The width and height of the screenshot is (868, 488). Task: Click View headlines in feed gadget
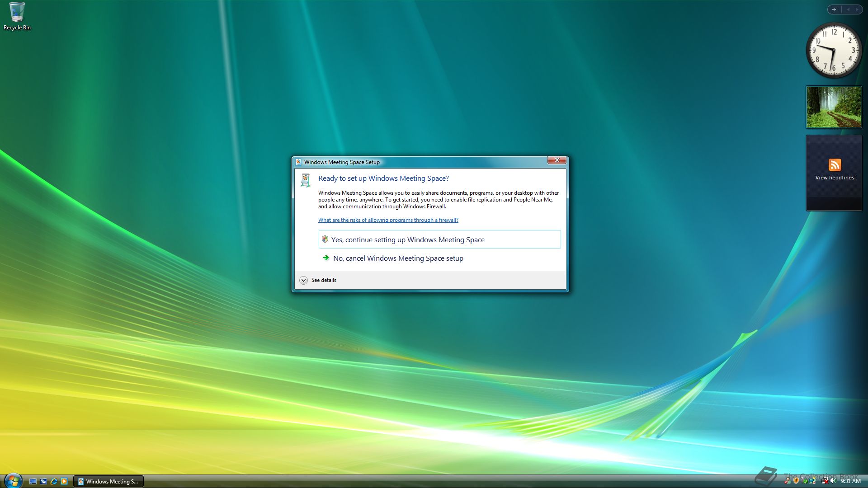tap(835, 178)
